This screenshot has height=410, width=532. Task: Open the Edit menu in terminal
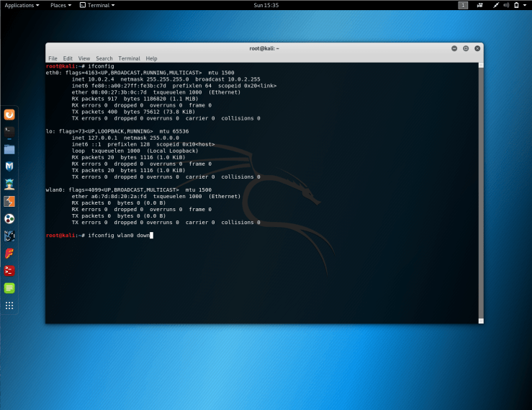coord(68,58)
